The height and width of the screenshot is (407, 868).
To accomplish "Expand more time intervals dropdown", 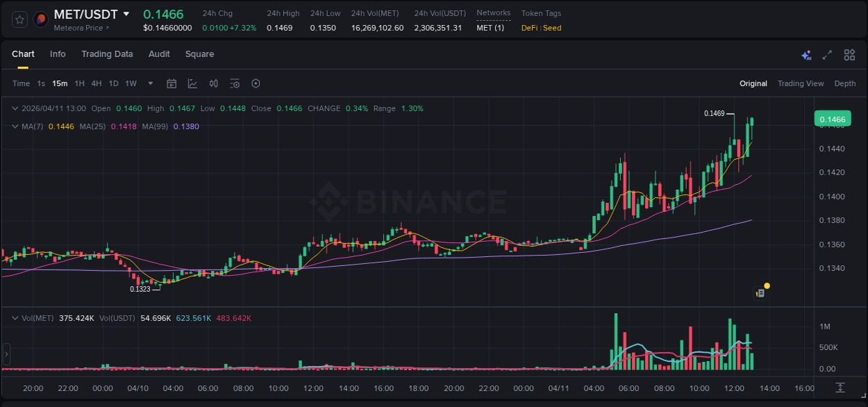I will point(151,83).
